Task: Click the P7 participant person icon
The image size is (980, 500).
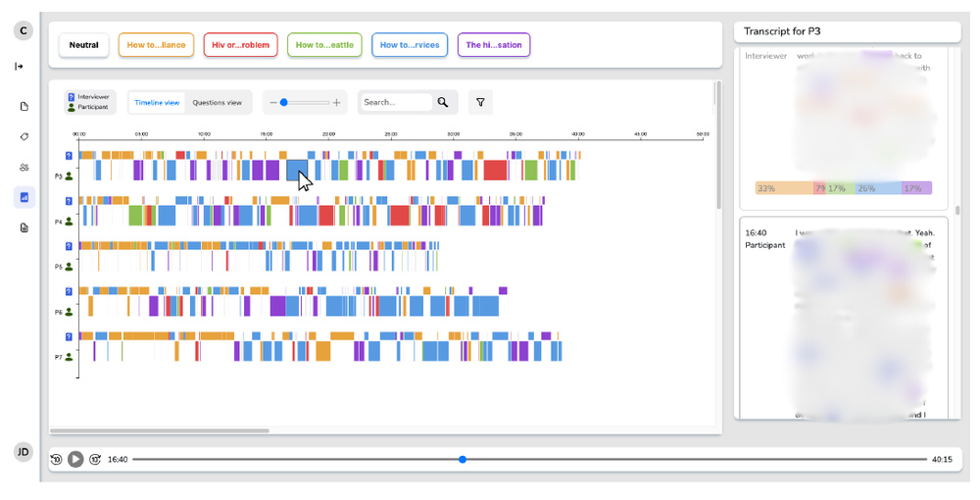Action: tap(69, 357)
